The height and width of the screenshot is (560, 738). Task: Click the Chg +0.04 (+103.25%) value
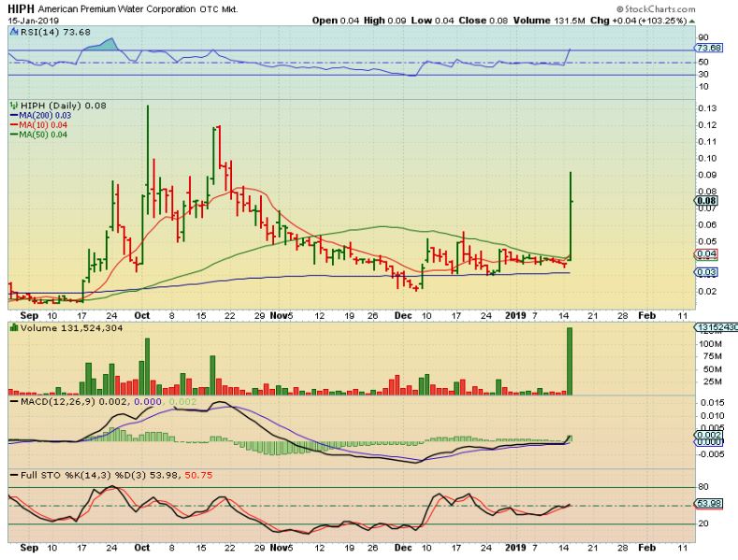(638, 21)
